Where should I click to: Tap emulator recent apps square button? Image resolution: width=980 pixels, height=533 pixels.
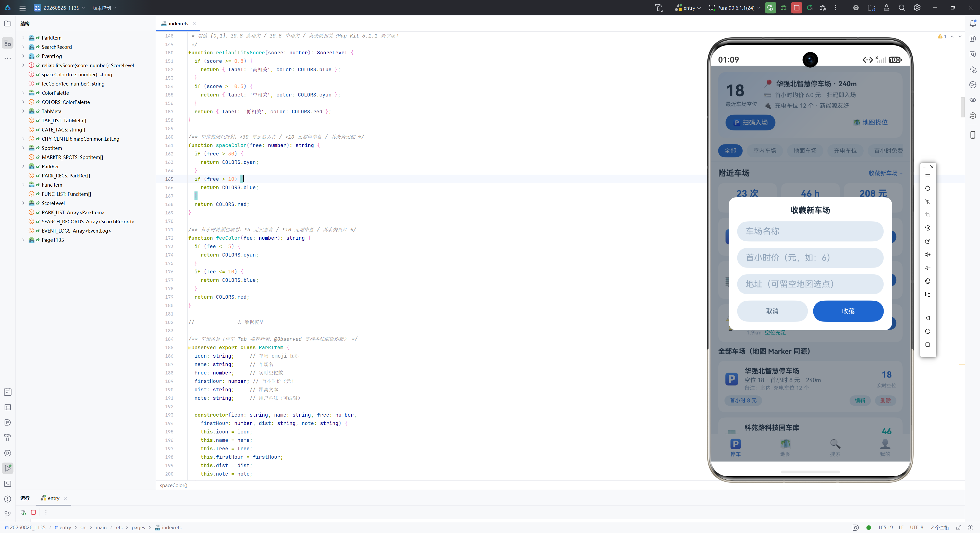pyautogui.click(x=927, y=345)
